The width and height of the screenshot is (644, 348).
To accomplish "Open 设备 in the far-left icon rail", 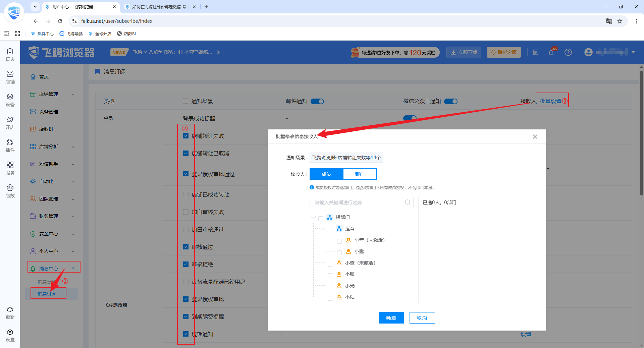I will [x=10, y=100].
